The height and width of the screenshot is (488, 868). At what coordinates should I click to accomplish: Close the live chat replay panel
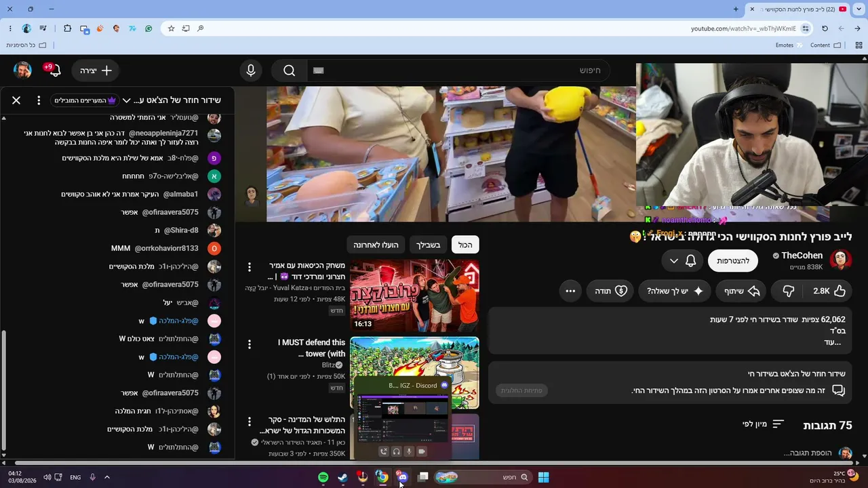(16, 100)
